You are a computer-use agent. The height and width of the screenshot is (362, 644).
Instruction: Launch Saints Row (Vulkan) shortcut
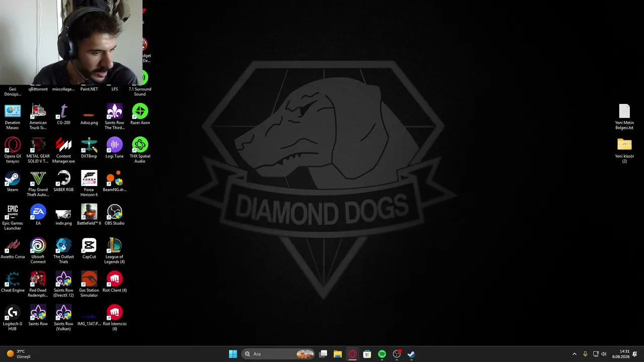click(63, 318)
